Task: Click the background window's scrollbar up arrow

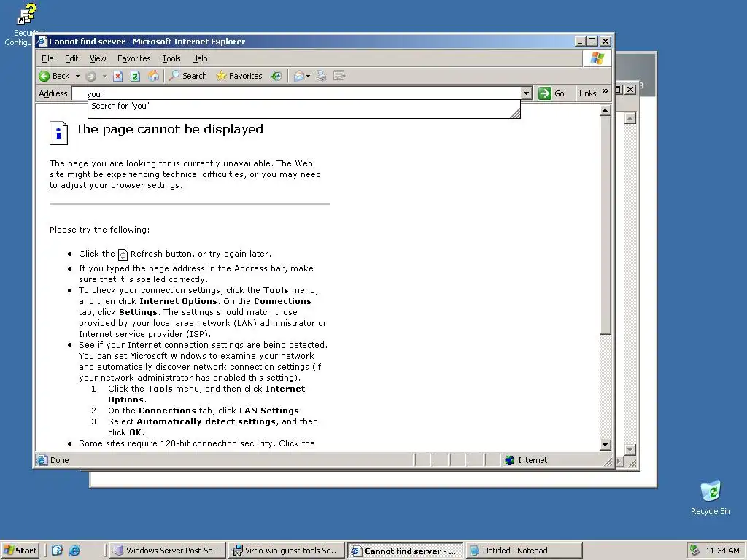Action: click(x=630, y=117)
